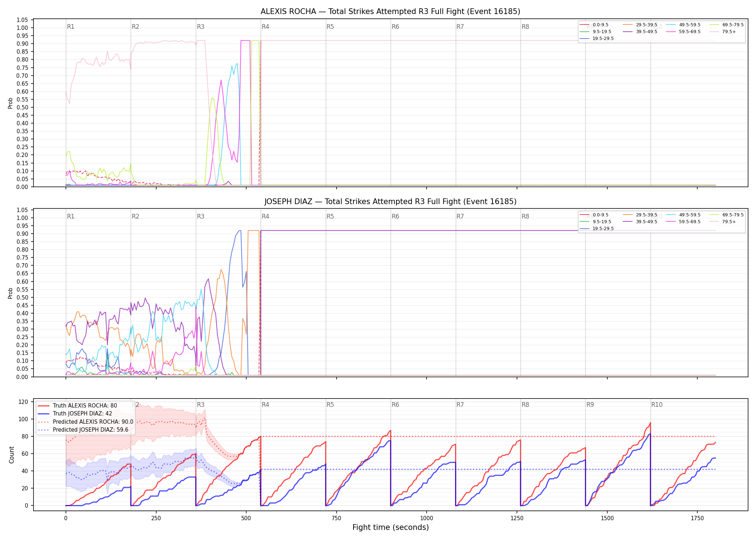Click 'Prob' y-axis label of Joseph Diaz chart
The width and height of the screenshot is (756, 540).
(10, 293)
